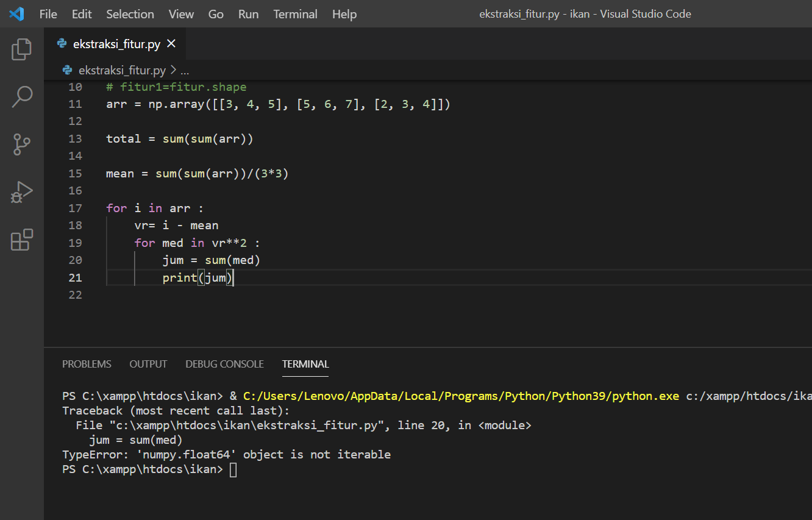Click the Visual Studio Code logo
This screenshot has width=812, height=520.
(16, 13)
